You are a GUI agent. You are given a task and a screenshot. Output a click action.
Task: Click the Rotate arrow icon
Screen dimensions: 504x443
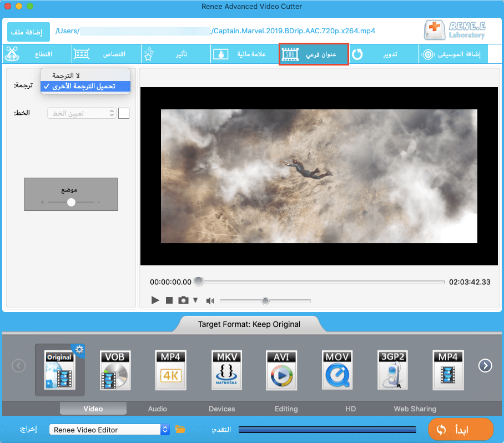(x=357, y=54)
